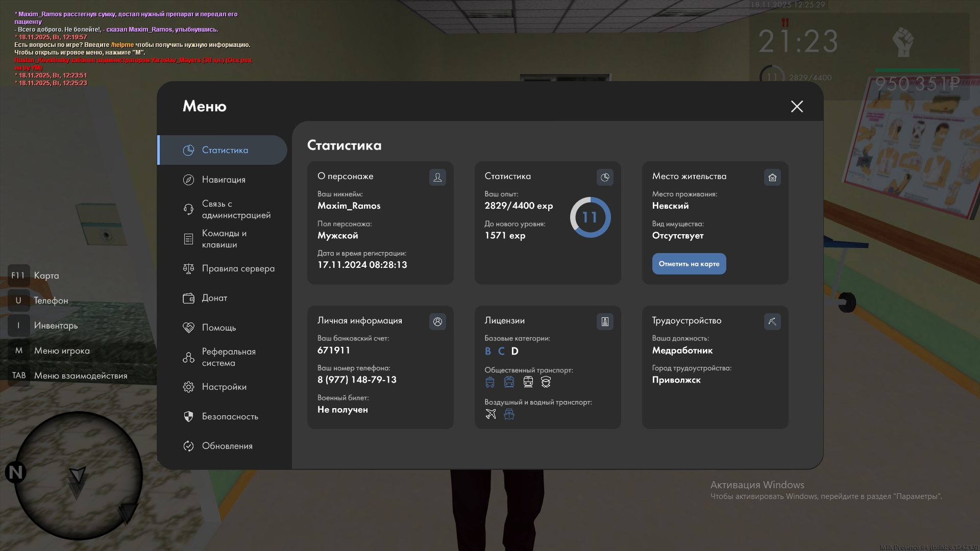Click the ship license icon
Image resolution: width=980 pixels, height=551 pixels.
509,414
